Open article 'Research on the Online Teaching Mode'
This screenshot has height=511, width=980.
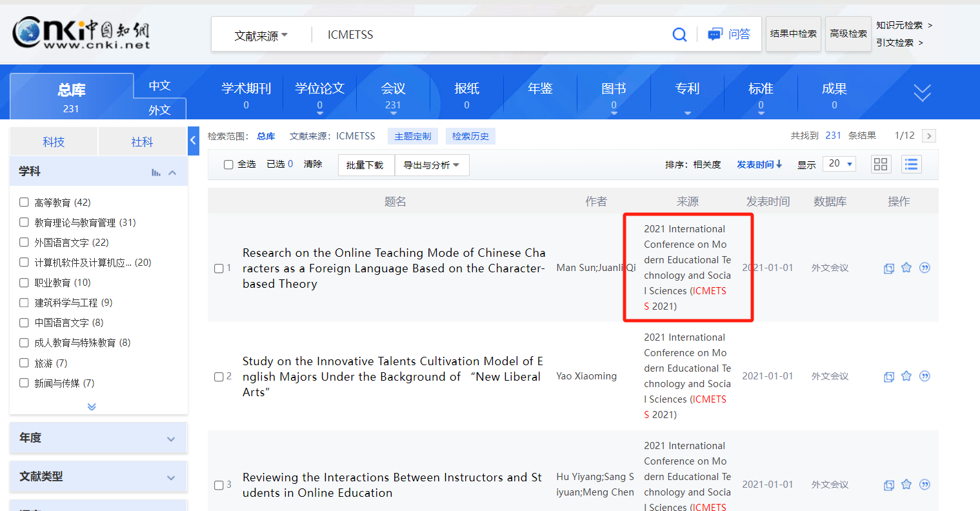tap(394, 268)
